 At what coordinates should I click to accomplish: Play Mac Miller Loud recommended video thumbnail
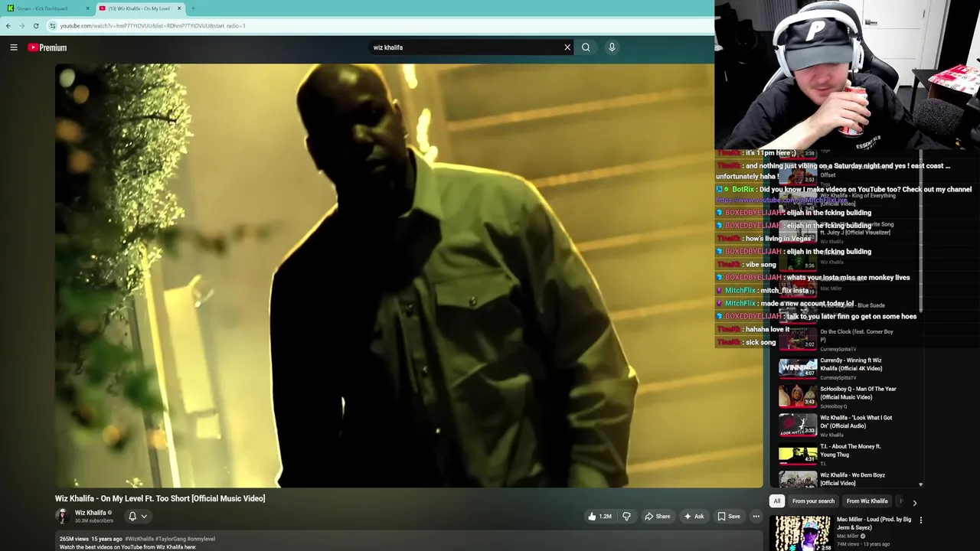click(802, 533)
